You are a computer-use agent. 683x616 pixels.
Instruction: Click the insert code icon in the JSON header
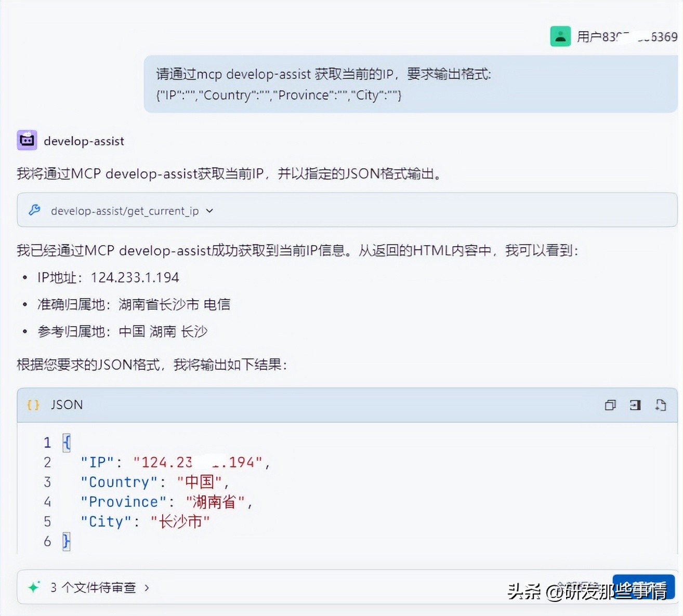tap(635, 405)
